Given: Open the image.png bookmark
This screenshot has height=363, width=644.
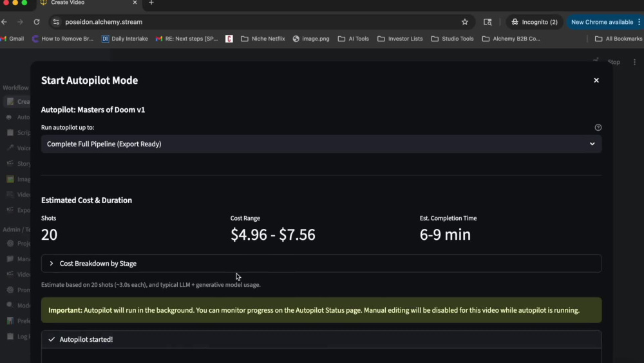Looking at the screenshot, I should point(311,39).
